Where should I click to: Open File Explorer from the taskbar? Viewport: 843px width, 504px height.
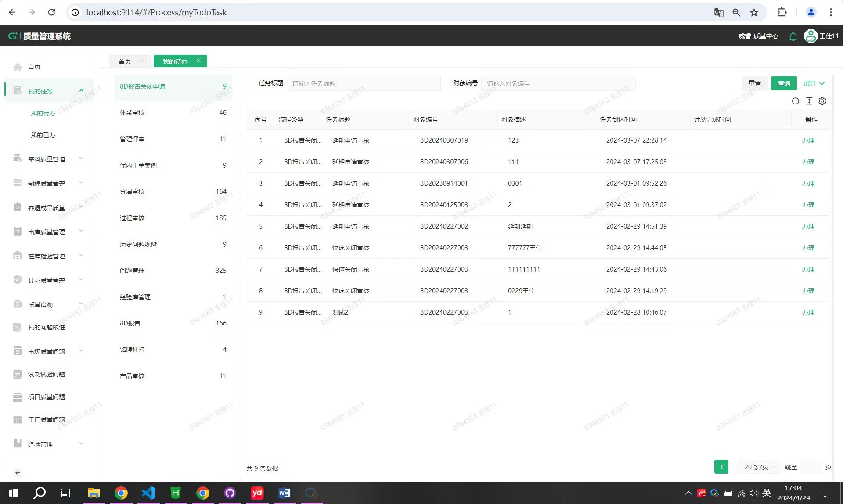(94, 493)
